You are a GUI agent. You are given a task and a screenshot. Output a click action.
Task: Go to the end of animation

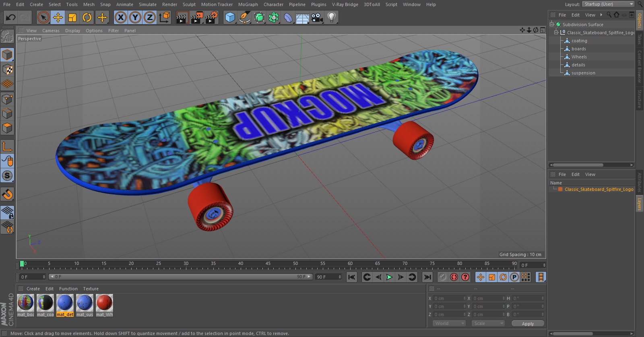pyautogui.click(x=427, y=277)
